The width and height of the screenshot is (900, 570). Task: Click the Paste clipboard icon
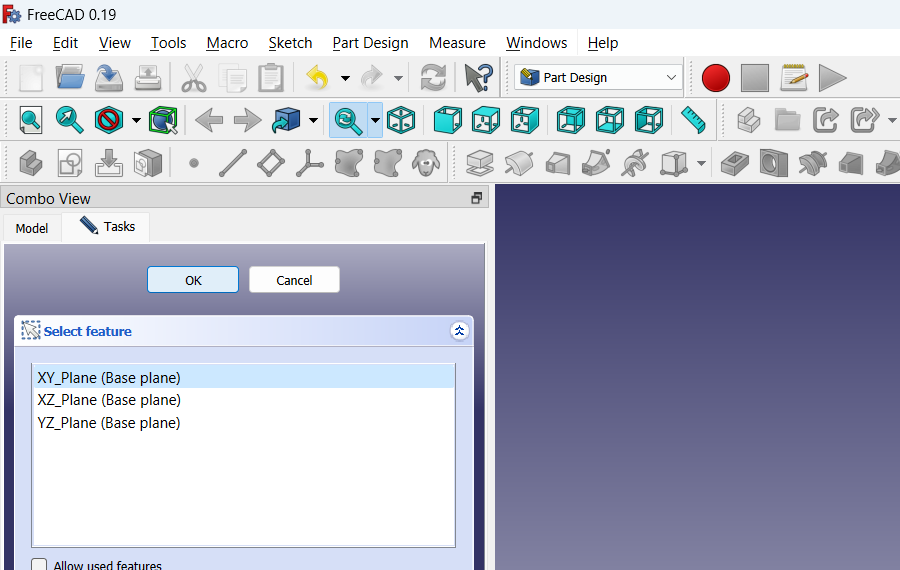[271, 77]
